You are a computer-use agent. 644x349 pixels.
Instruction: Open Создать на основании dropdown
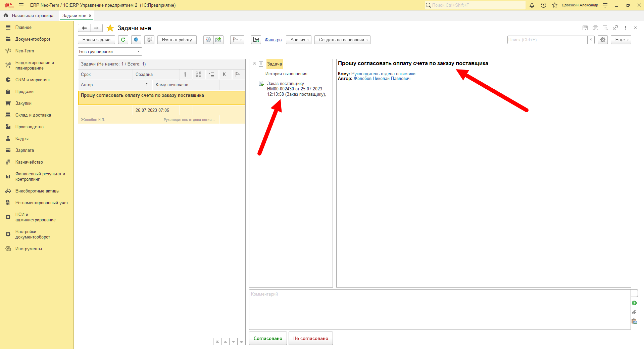coord(342,40)
